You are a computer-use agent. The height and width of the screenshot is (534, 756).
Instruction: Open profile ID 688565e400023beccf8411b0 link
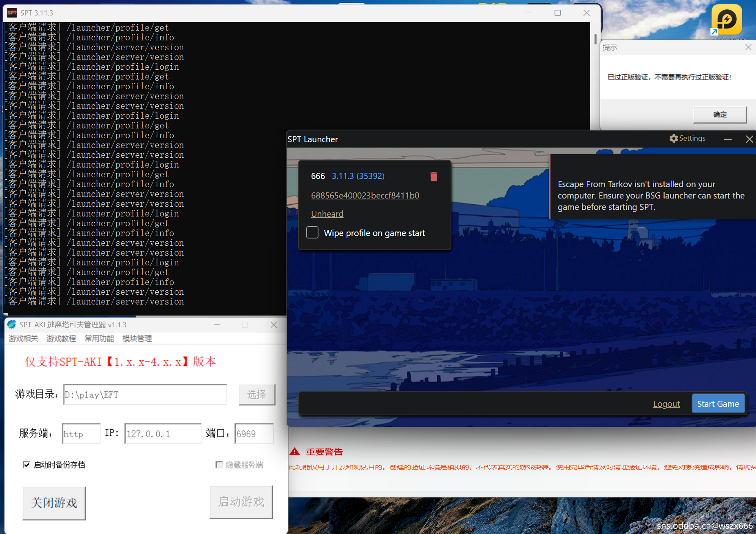[x=365, y=195]
